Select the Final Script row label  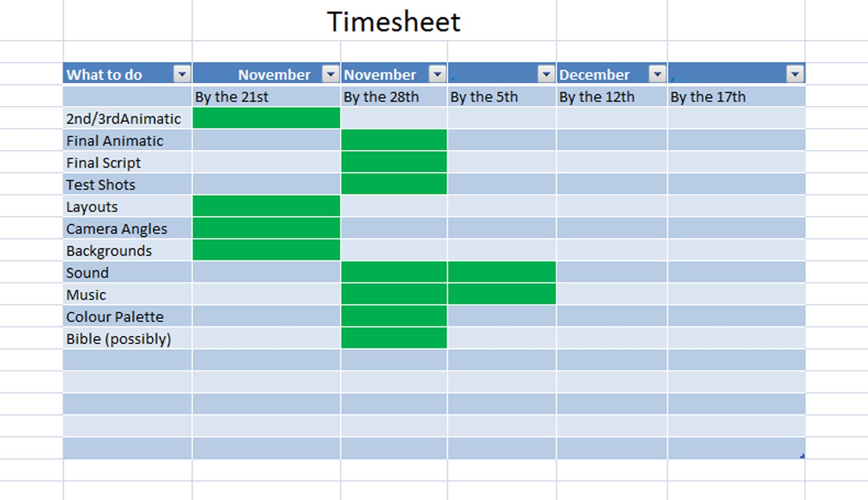[102, 162]
